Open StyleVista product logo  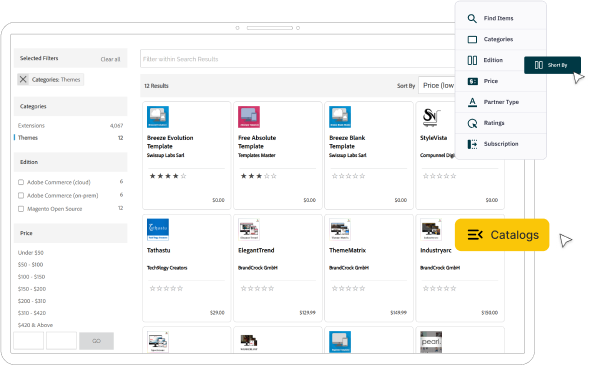click(431, 117)
